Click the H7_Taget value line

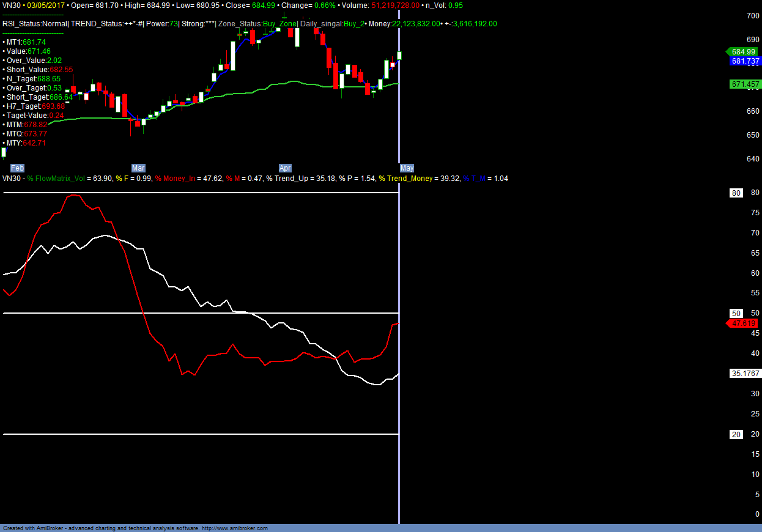point(35,106)
